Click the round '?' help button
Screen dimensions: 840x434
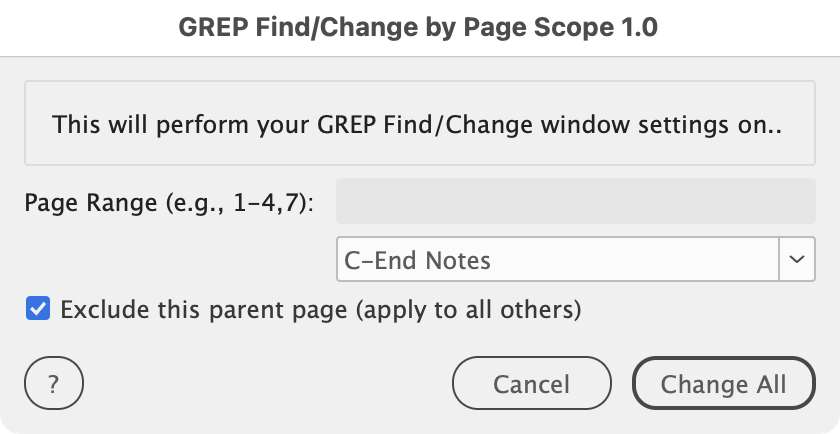53,384
